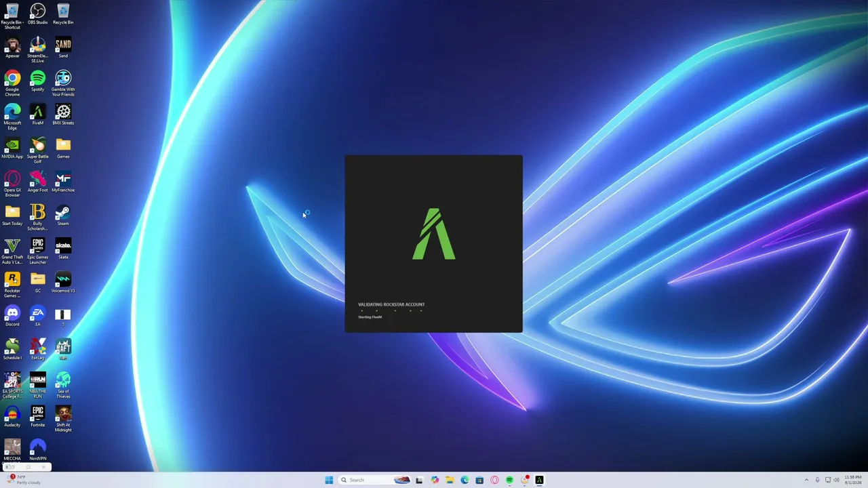Select the Anger Foot desktop icon
868x488 pixels.
[38, 182]
